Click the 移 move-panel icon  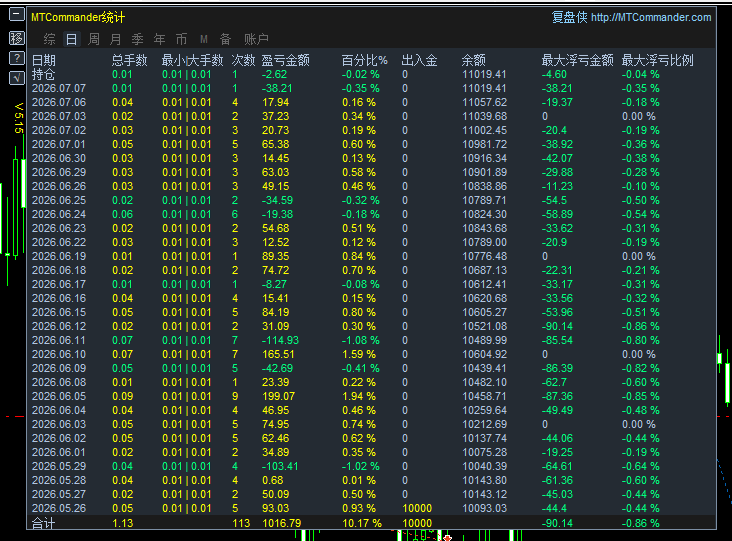[x=16, y=38]
